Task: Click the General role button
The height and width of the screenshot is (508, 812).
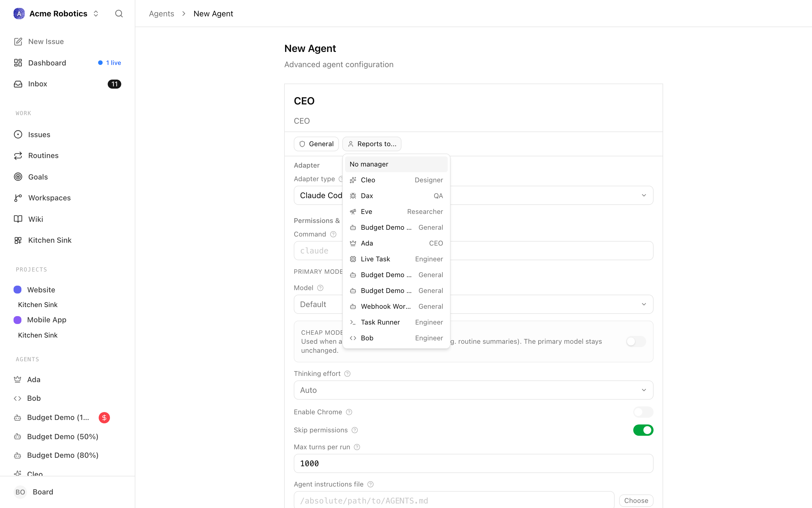Action: tap(316, 144)
